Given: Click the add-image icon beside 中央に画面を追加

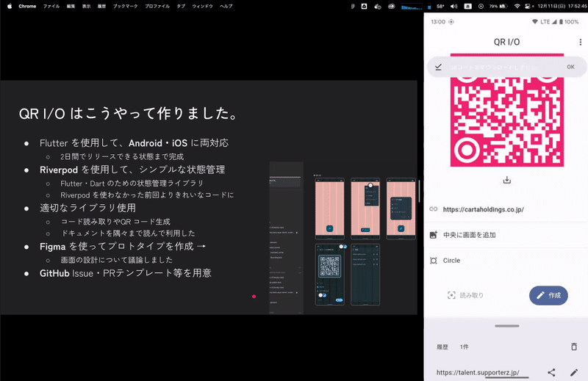Looking at the screenshot, I should click(434, 235).
